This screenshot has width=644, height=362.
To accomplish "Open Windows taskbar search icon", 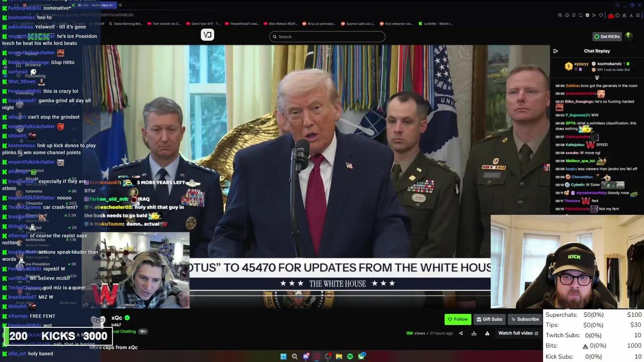I will pos(295,356).
